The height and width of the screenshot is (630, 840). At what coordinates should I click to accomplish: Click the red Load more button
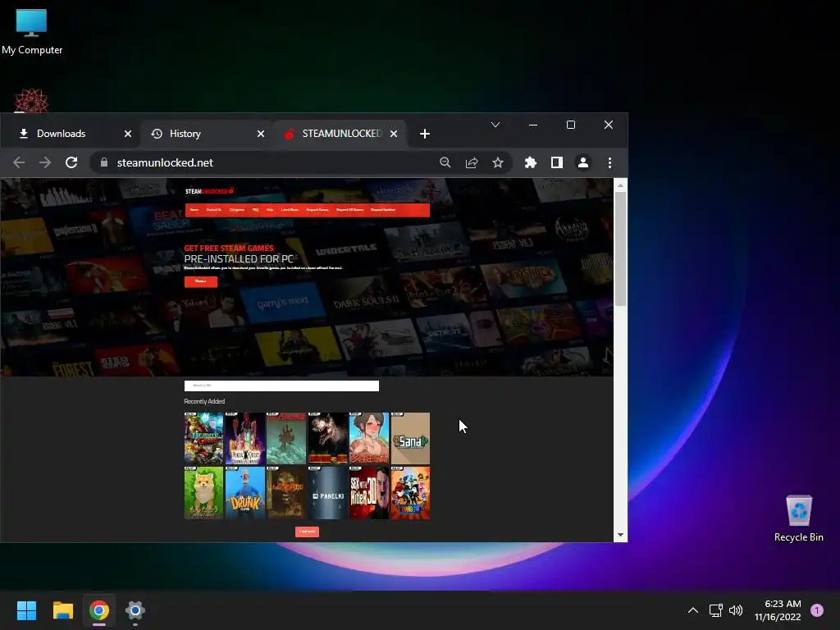307,532
